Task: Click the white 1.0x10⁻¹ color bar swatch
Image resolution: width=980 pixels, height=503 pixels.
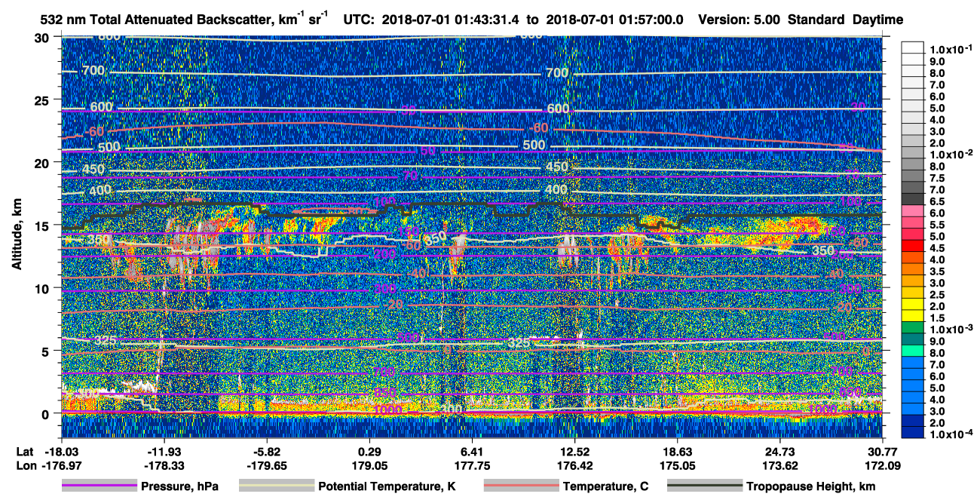Action: tap(912, 47)
